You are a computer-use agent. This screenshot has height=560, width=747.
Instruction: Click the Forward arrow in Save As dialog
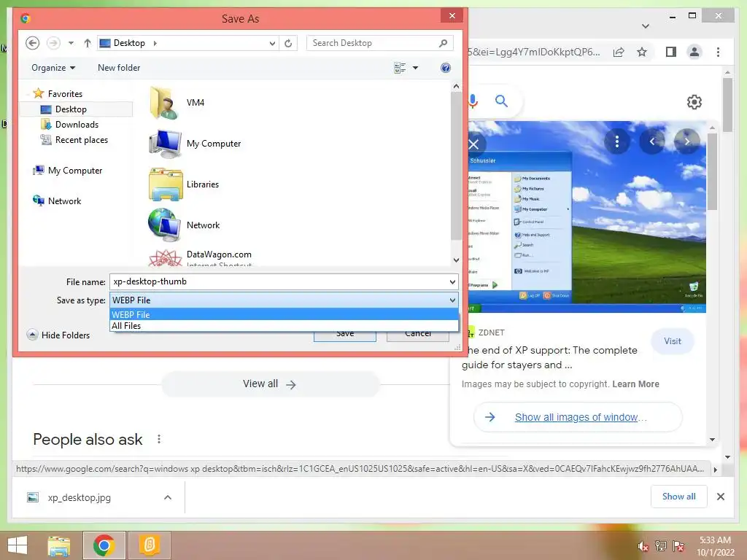point(53,43)
